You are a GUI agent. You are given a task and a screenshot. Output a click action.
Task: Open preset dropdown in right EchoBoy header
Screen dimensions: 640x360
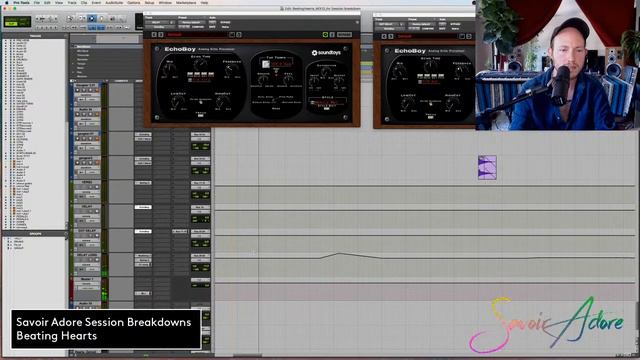click(421, 24)
